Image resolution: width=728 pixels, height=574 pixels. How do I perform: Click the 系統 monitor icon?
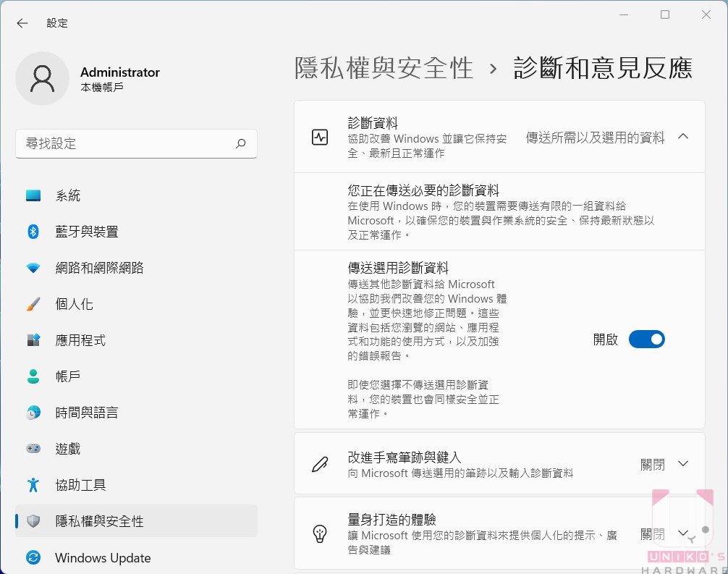point(33,195)
